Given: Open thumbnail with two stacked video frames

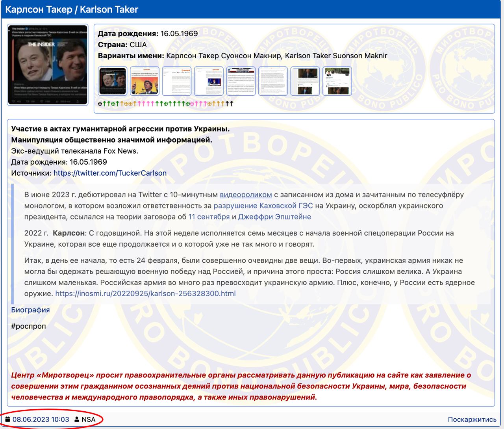Looking at the screenshot, I should coord(305,81).
